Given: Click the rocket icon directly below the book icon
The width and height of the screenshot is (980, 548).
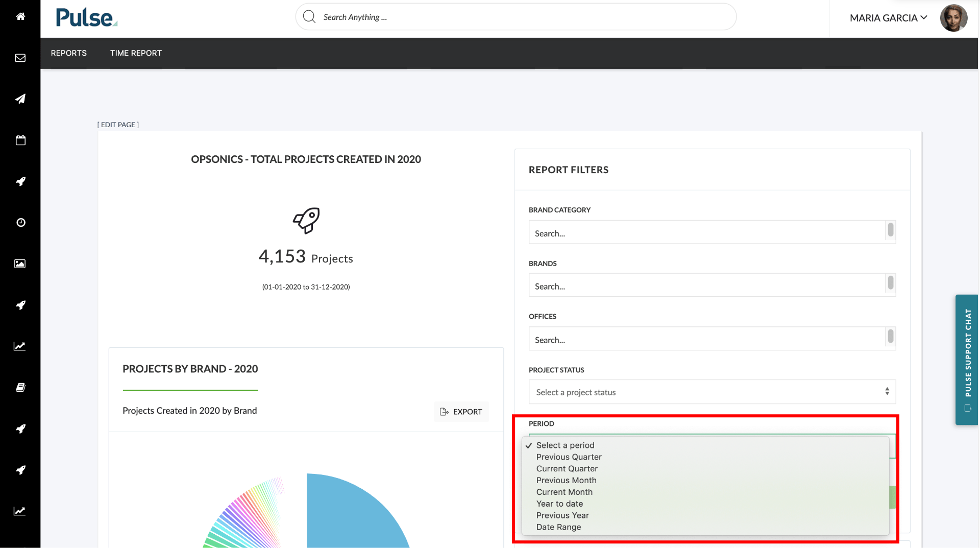Looking at the screenshot, I should pos(20,428).
